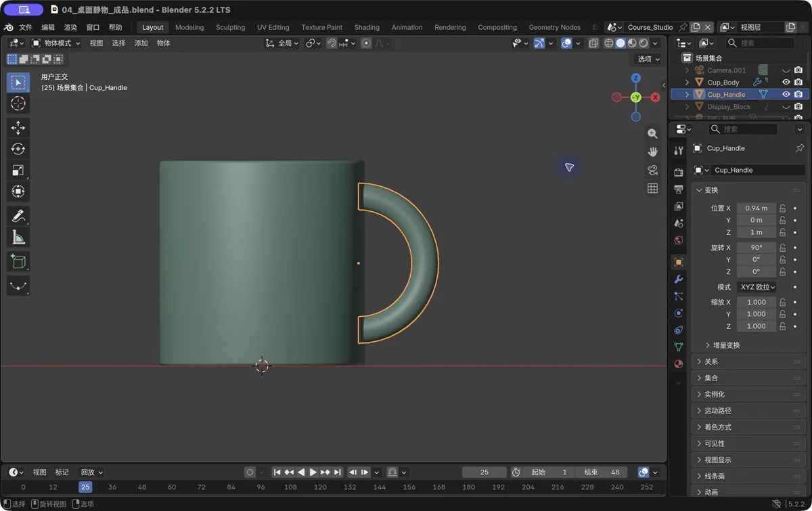This screenshot has width=812, height=511.
Task: Play the animation forward
Action: coord(313,472)
